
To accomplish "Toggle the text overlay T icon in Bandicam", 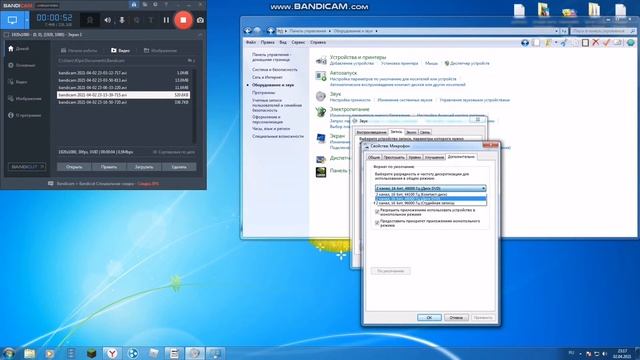I will click(151, 20).
